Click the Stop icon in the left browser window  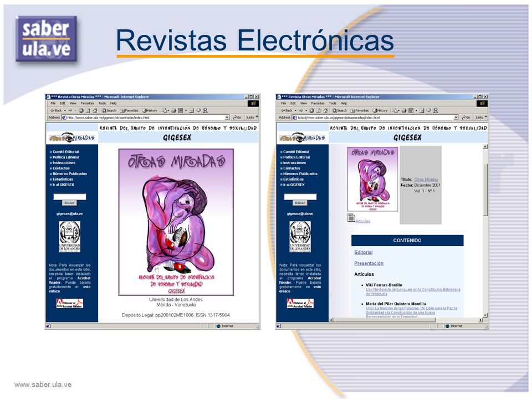tap(81, 110)
